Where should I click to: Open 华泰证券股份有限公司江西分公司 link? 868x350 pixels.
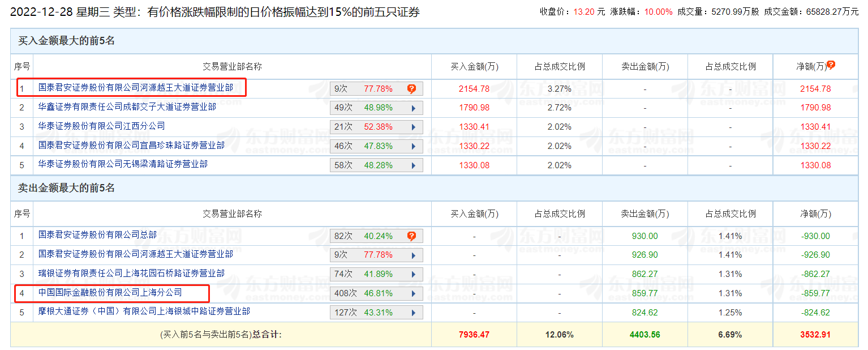101,126
